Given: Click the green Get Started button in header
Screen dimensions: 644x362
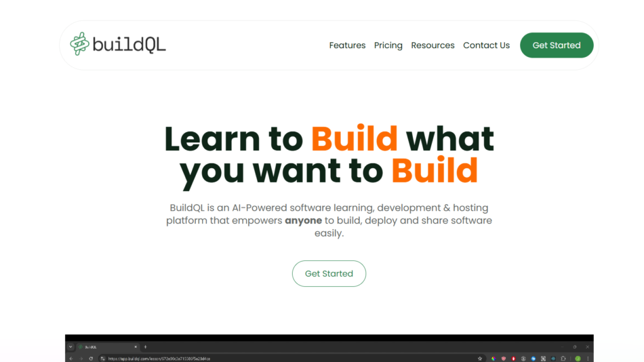Looking at the screenshot, I should click(557, 45).
